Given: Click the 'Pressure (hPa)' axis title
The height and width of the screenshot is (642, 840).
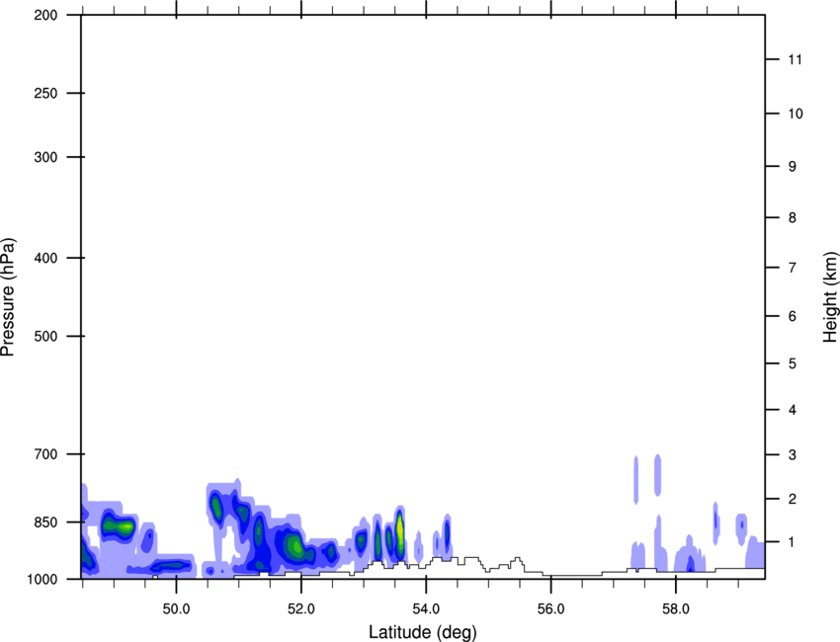Looking at the screenshot, I should [8, 297].
